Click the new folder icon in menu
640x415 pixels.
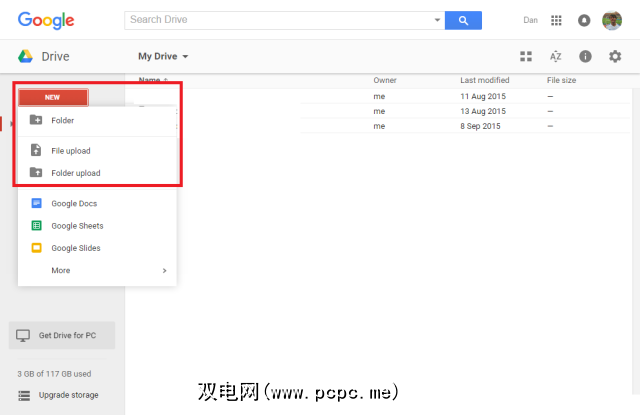[36, 120]
